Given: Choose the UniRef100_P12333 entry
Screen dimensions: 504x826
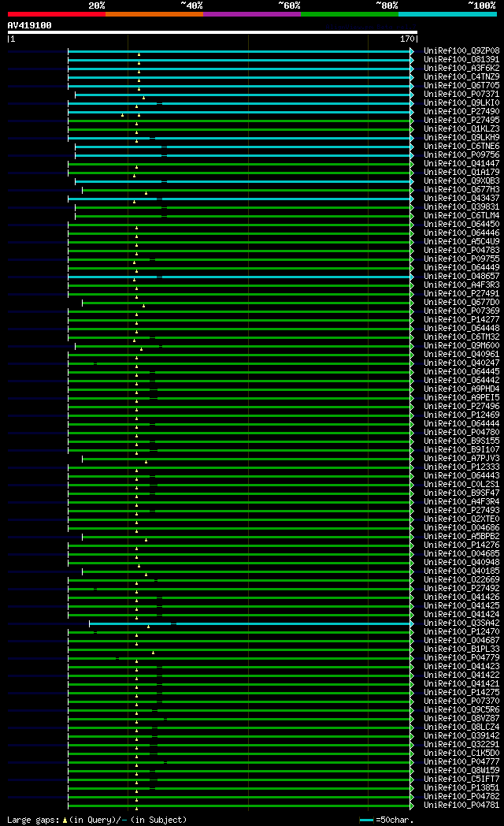Looking at the screenshot, I should [x=462, y=467].
